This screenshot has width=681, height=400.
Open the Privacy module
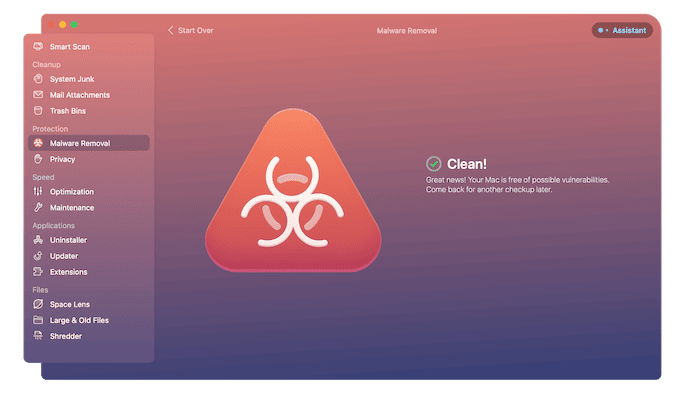tap(89, 159)
